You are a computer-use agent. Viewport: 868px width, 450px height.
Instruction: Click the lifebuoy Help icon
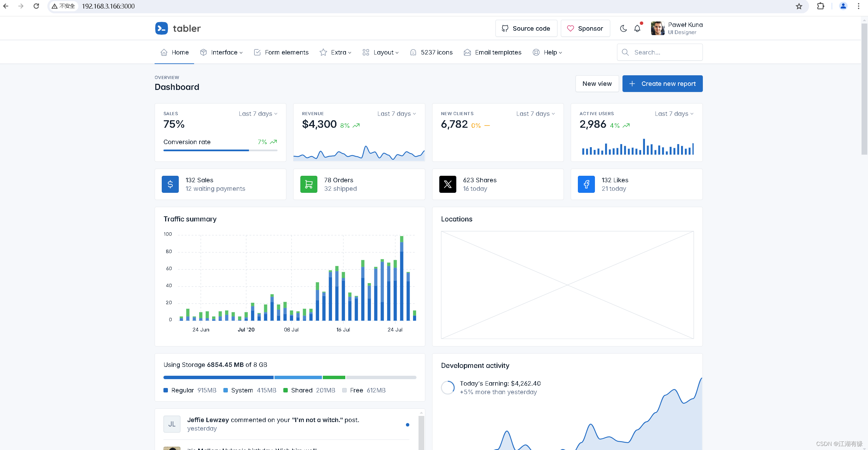coord(536,52)
